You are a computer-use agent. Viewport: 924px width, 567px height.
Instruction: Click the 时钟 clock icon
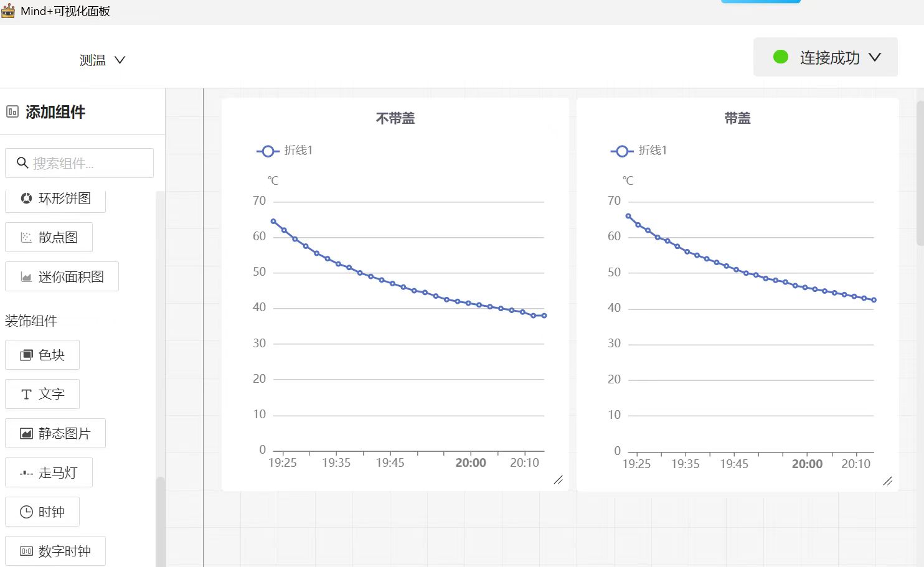(26, 512)
